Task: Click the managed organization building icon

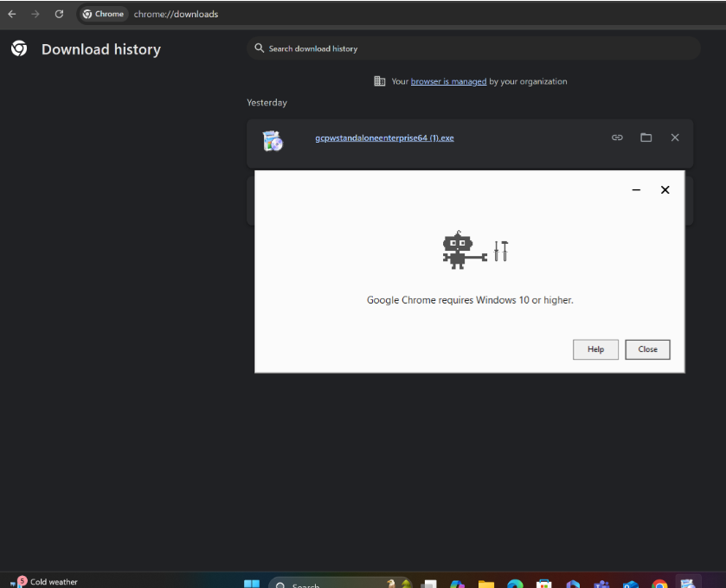Action: 379,81
